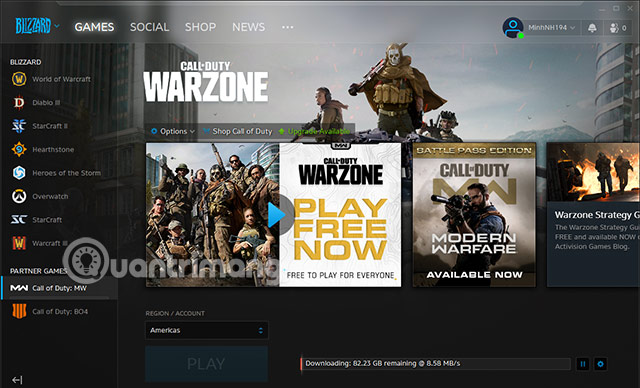Open the SHOP tab

[200, 27]
